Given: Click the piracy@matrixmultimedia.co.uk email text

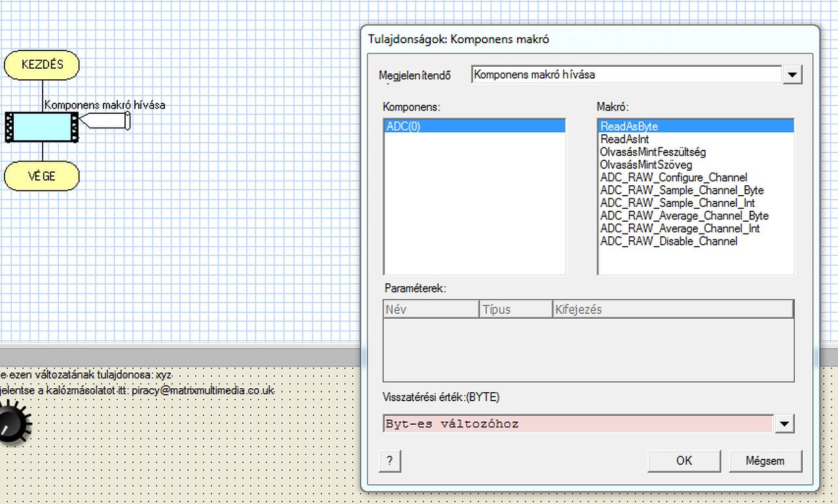Looking at the screenshot, I should [202, 391].
